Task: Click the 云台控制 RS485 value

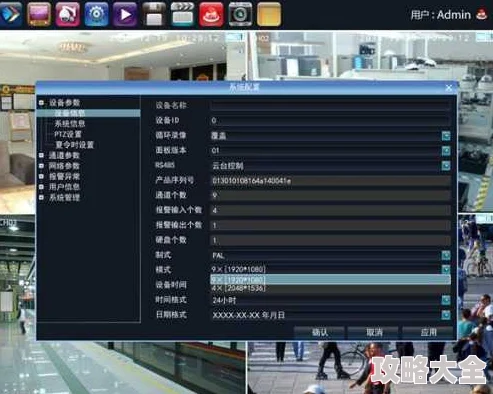Action: click(x=228, y=166)
